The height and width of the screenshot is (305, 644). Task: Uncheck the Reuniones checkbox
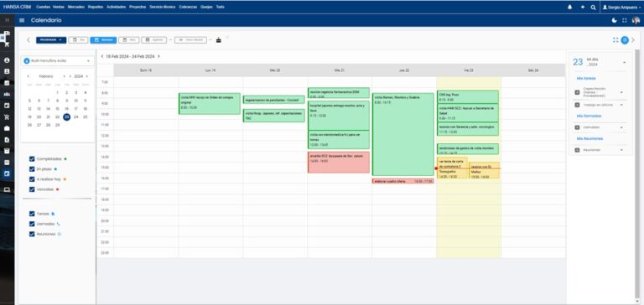(x=32, y=234)
